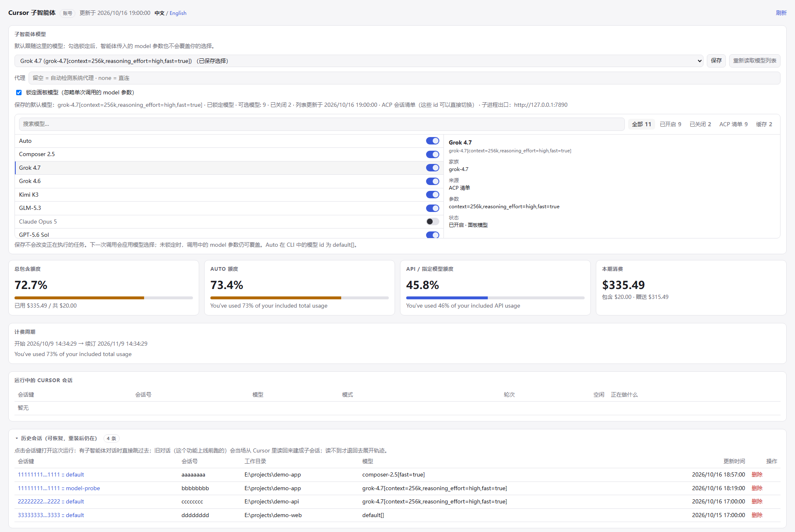Click the 刷新 link
Screen dimensions: 795x532
781,13
